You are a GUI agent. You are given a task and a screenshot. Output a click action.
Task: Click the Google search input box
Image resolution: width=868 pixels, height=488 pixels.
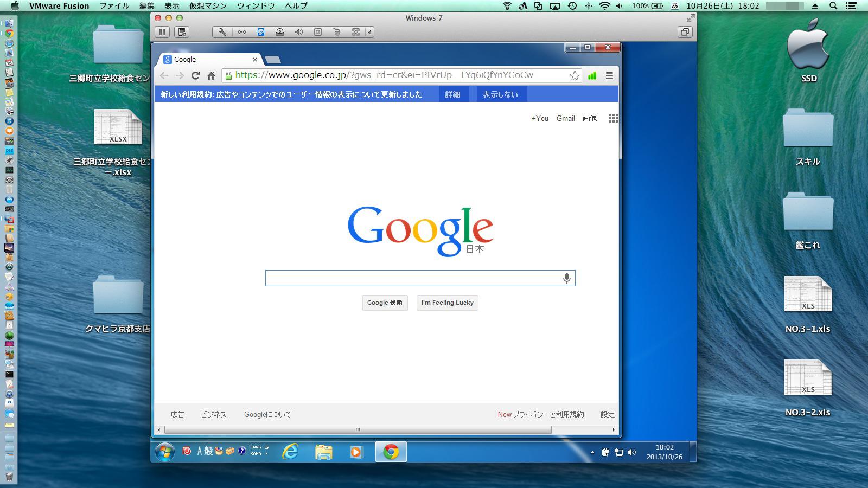pos(412,278)
